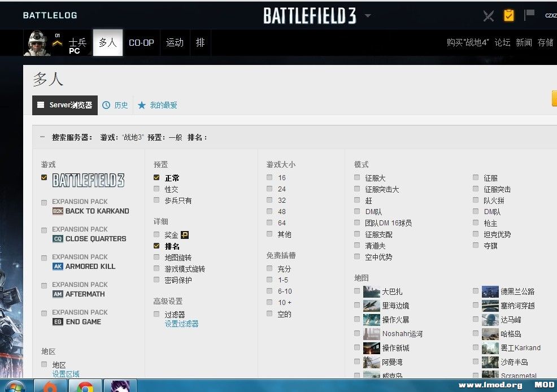Viewport: 557px width, 392px height.
Task: Switch to the CO-OP tab
Action: click(141, 42)
